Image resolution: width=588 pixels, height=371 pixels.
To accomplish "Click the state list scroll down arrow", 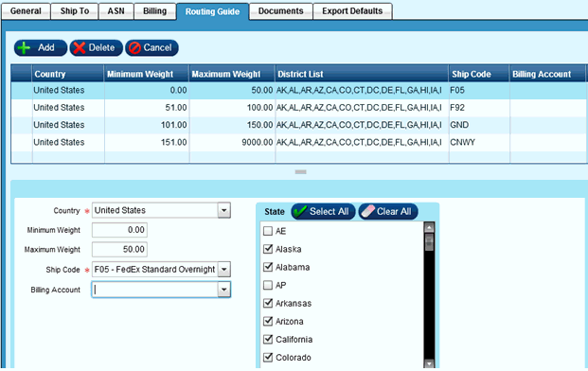I will pos(429,363).
